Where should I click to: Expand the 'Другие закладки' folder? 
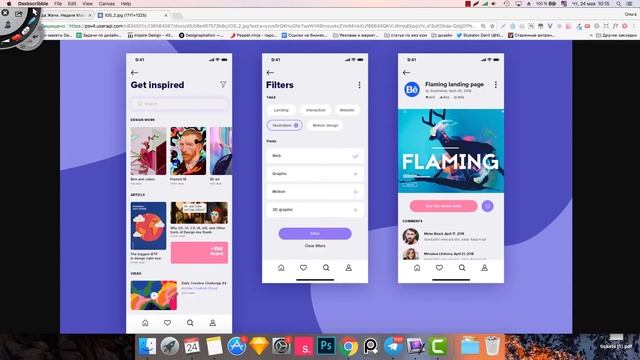(616, 36)
